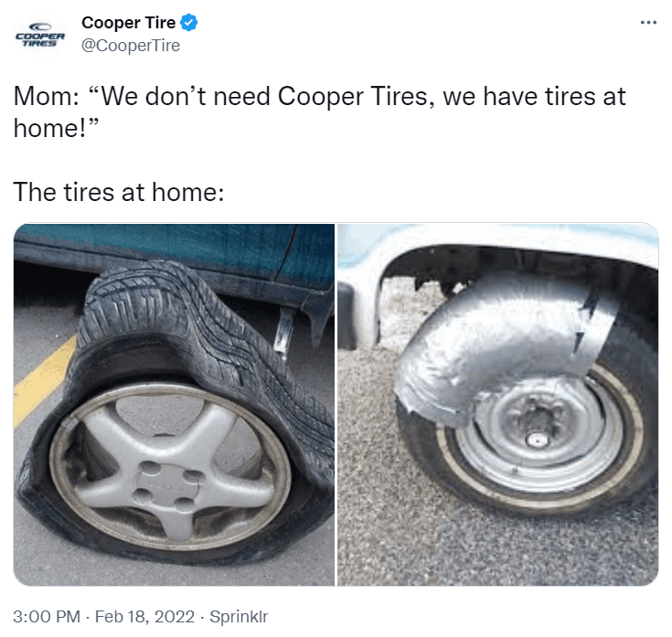Viewport: 672px width, 637px height.
Task: Click the blue verified badge
Action: tap(189, 22)
